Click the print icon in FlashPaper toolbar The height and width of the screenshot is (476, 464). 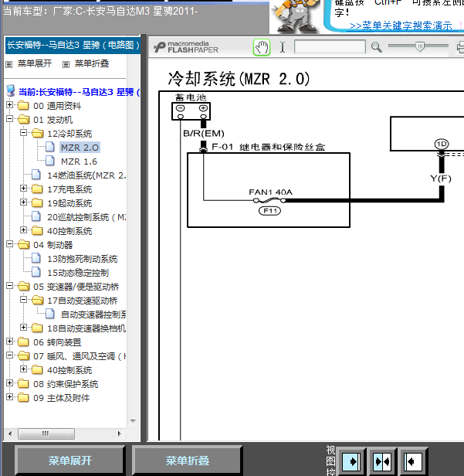[460, 47]
